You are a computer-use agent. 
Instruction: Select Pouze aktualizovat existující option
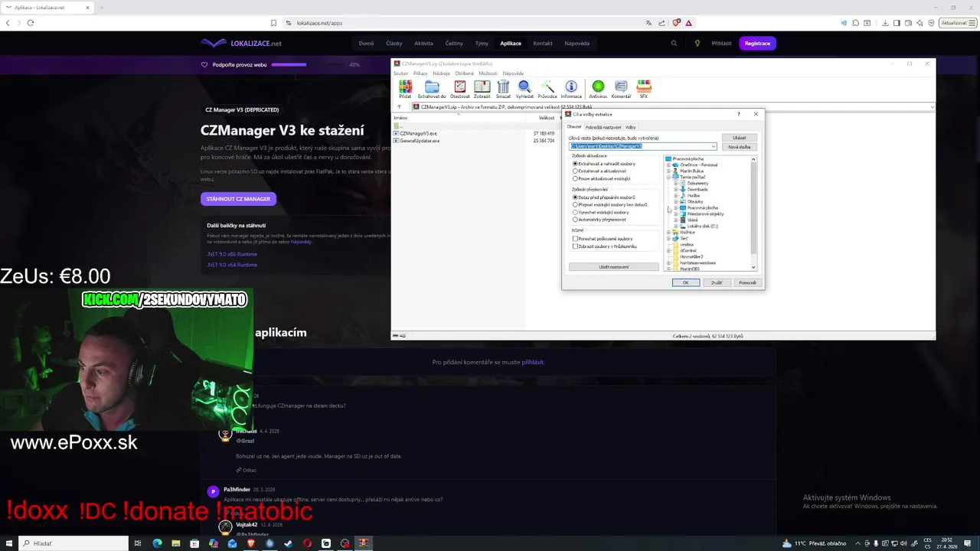[602, 179]
